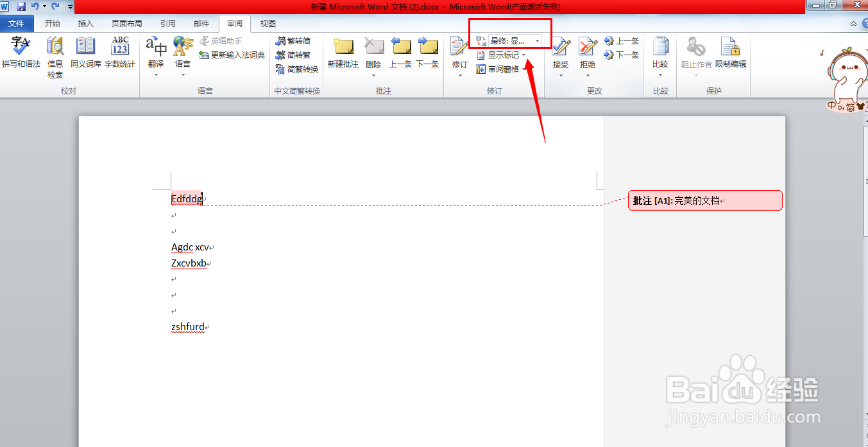Open 简繁转换 conversion dialog
Viewport: 868px width, 447px height.
(x=297, y=69)
